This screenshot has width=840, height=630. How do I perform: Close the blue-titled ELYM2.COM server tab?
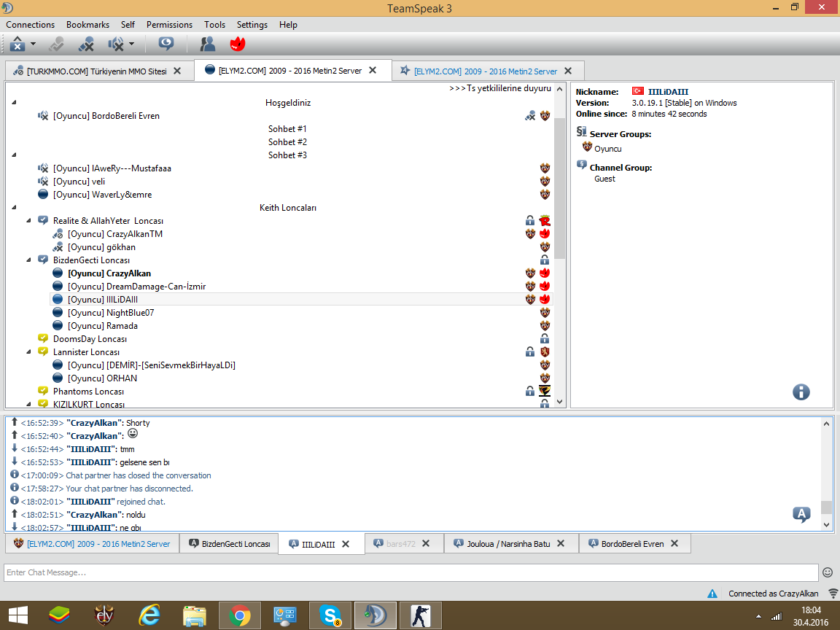point(569,71)
